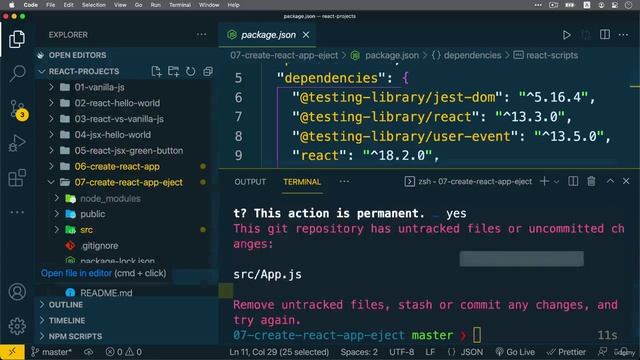Open Source Control view with badge
Image resolution: width=640 pixels, height=360 pixels.
[18, 109]
